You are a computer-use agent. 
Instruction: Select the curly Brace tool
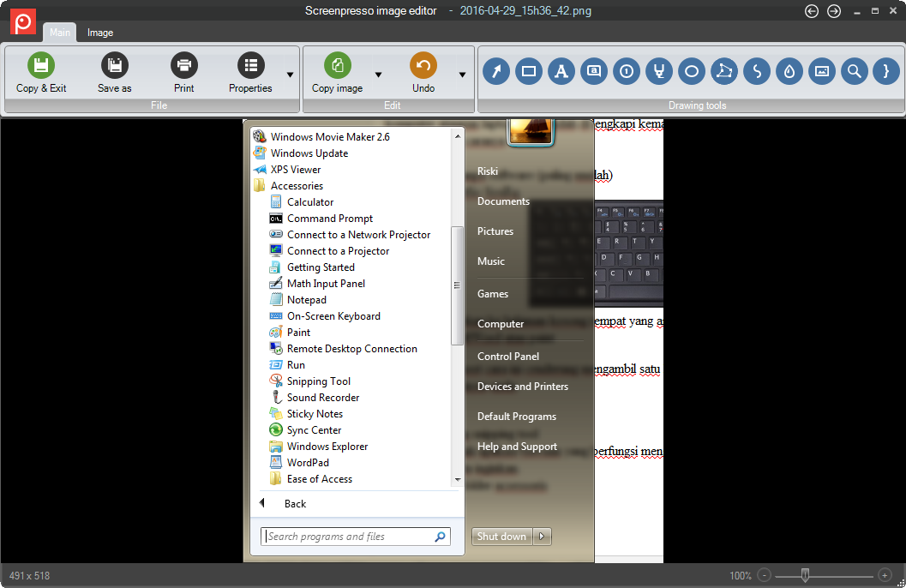(x=885, y=72)
